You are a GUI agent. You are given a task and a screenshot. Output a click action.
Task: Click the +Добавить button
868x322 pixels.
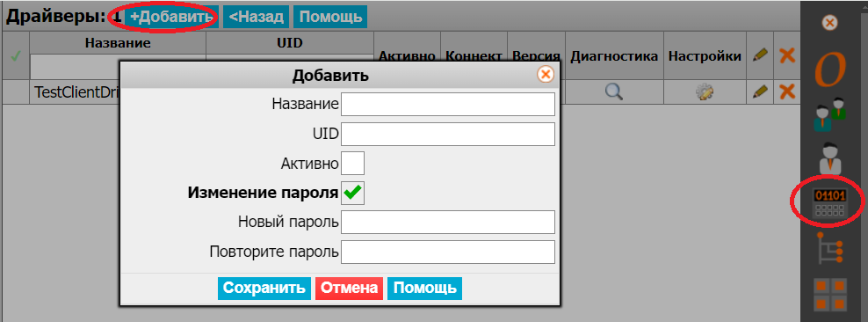click(x=171, y=17)
